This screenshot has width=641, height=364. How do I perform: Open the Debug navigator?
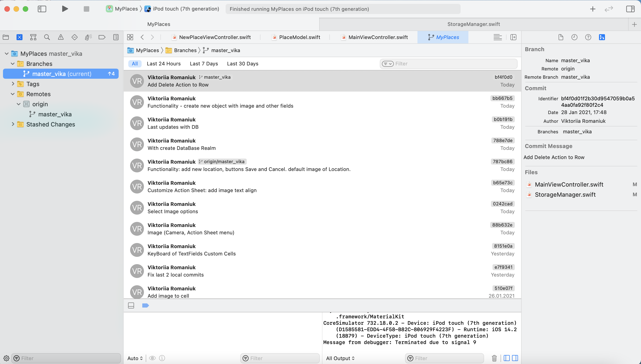point(88,37)
